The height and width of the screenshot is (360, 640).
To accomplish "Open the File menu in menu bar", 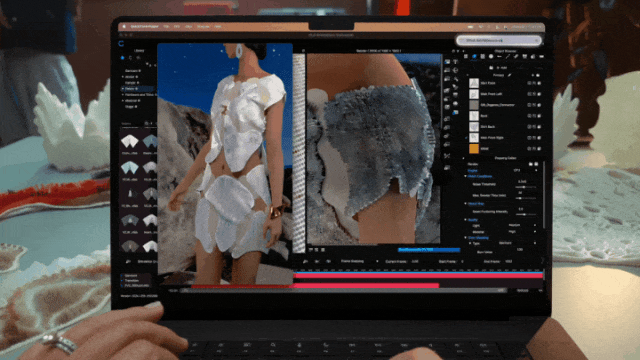I will [166, 27].
